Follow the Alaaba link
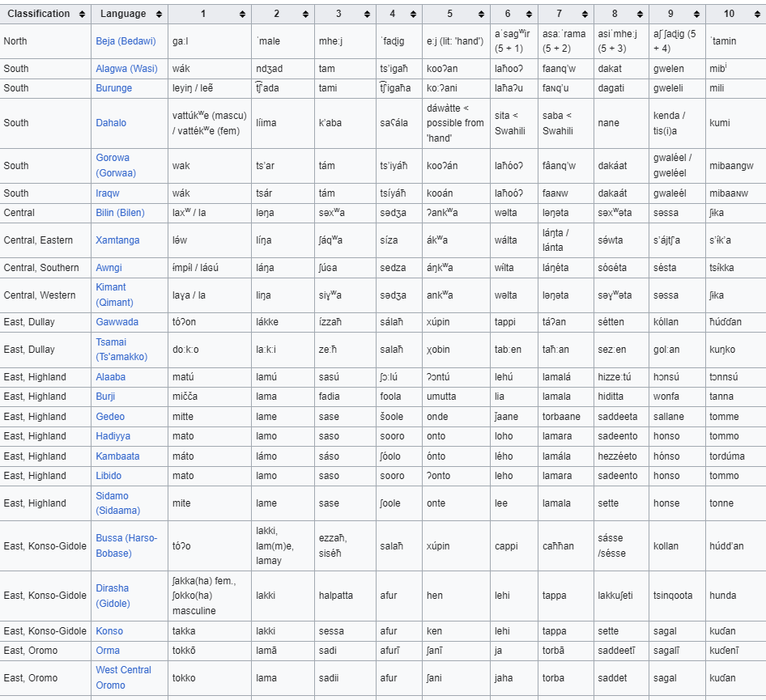Viewport: 766px width, 700px height. click(x=110, y=377)
